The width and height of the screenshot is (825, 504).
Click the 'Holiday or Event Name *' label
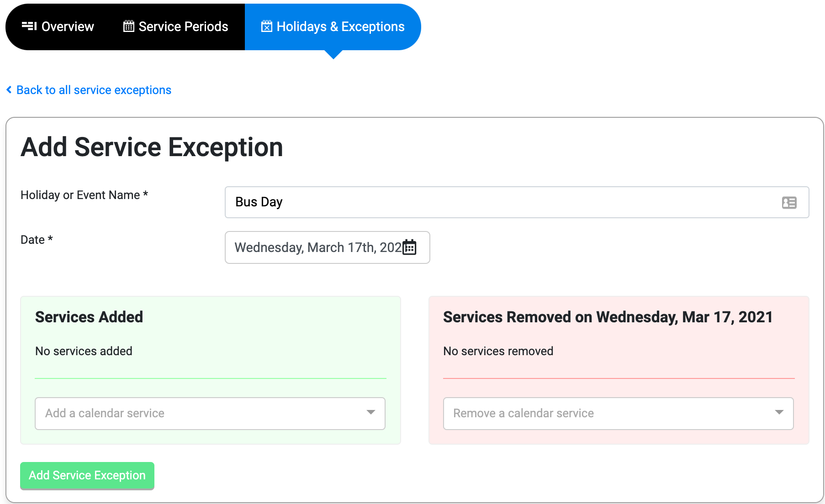[x=84, y=195]
